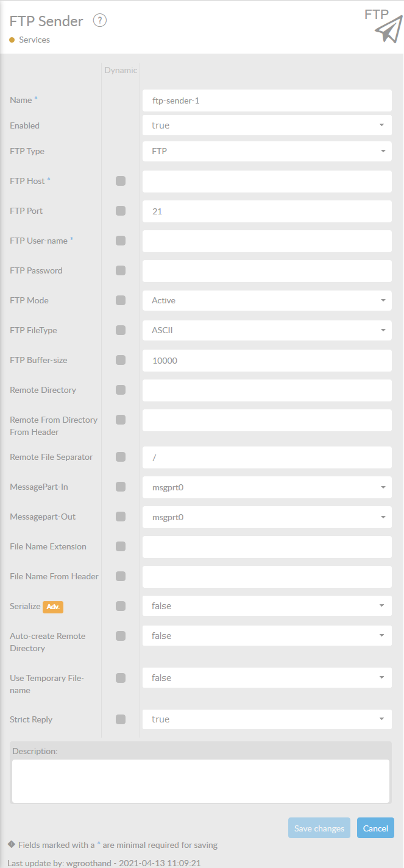Click the Cancel button
404x868 pixels.
375,828
